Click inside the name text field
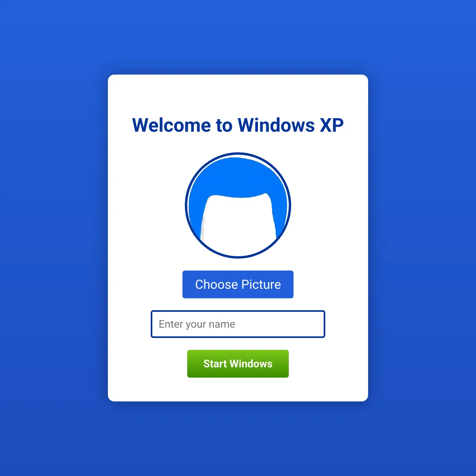The width and height of the screenshot is (476, 476). (x=238, y=324)
